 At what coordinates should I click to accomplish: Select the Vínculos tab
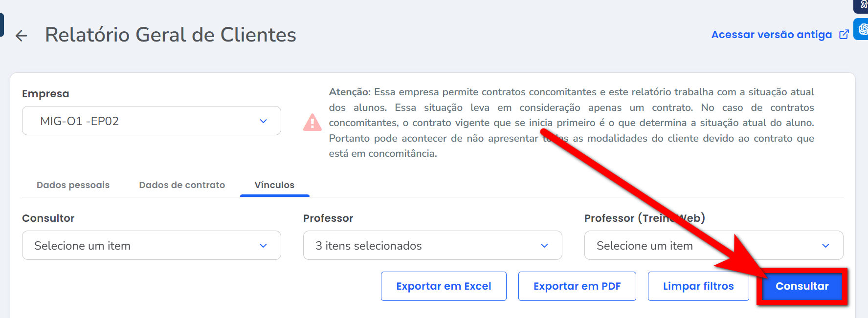tap(274, 185)
